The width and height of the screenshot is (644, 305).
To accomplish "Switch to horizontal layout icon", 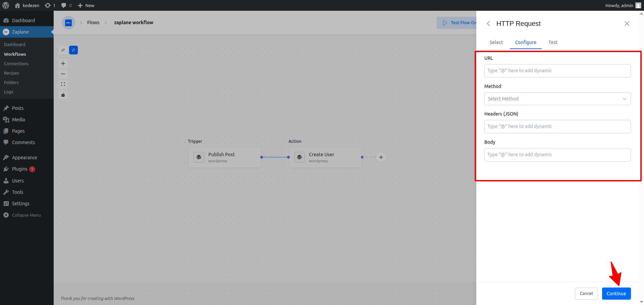I will click(73, 50).
